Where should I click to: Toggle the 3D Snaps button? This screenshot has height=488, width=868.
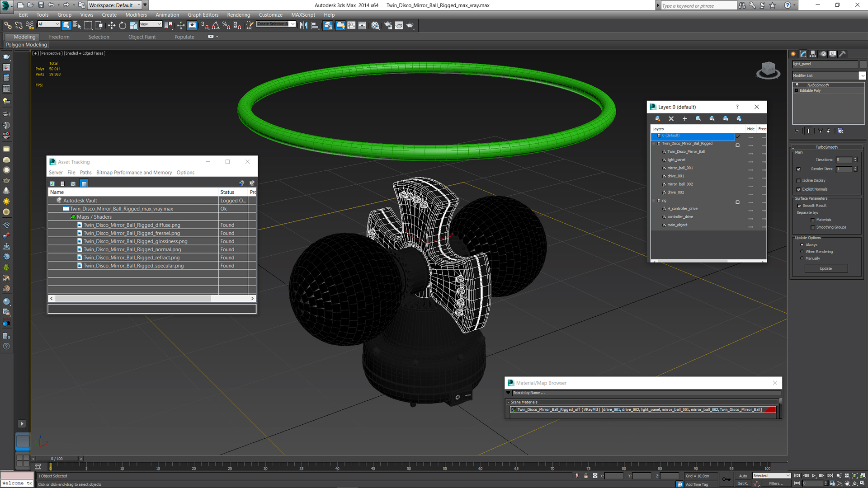coord(205,25)
